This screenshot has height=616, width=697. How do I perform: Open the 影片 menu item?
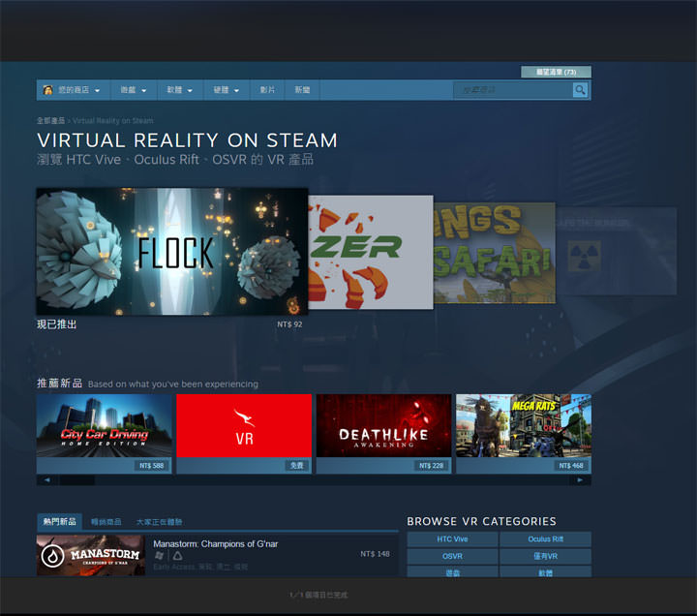(x=268, y=90)
